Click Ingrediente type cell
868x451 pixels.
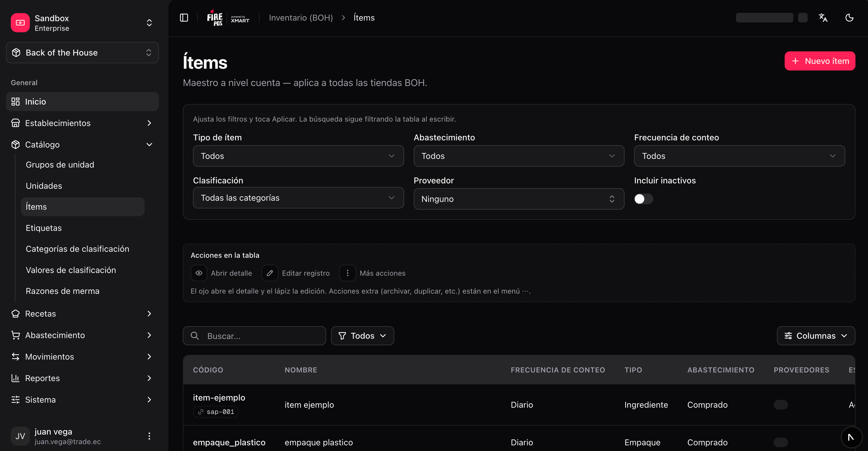point(646,404)
